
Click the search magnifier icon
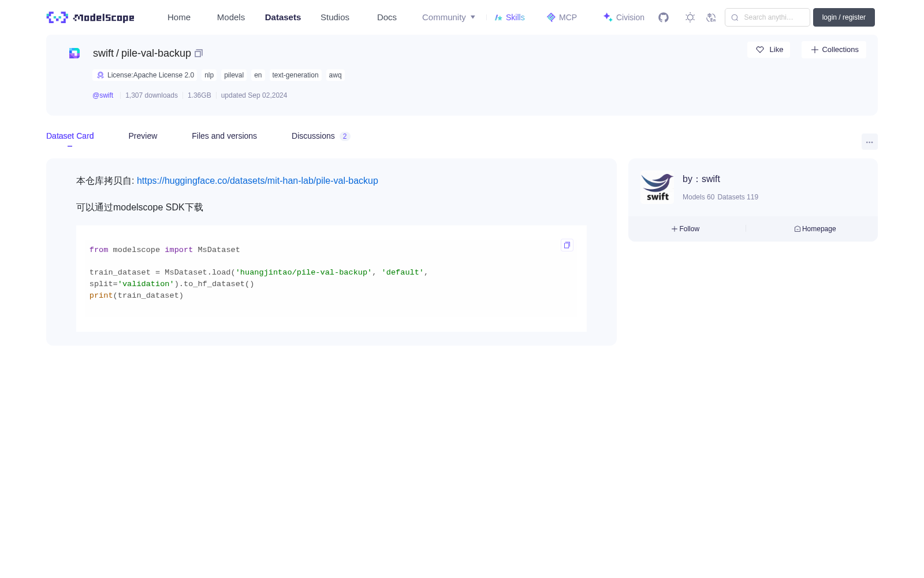pos(735,17)
